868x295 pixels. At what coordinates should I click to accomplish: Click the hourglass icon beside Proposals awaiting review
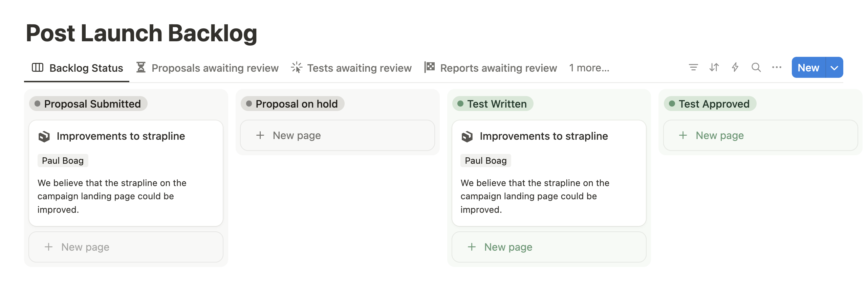pos(142,67)
